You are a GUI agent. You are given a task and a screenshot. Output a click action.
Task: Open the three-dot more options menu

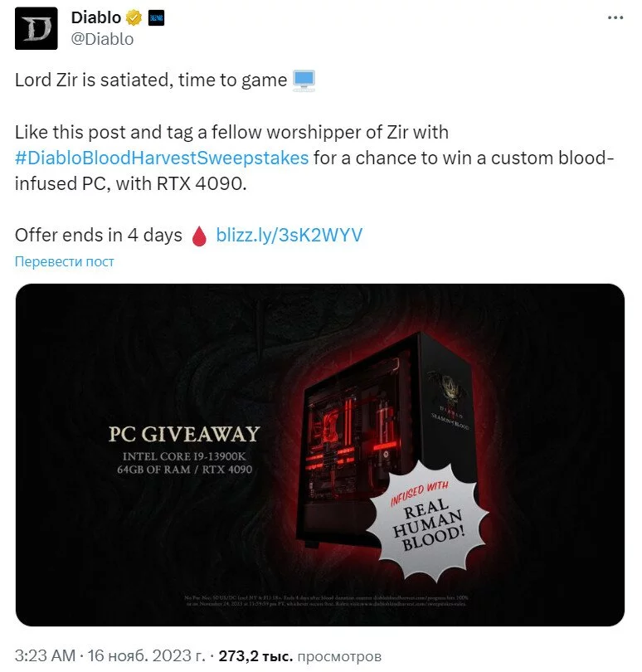615,17
